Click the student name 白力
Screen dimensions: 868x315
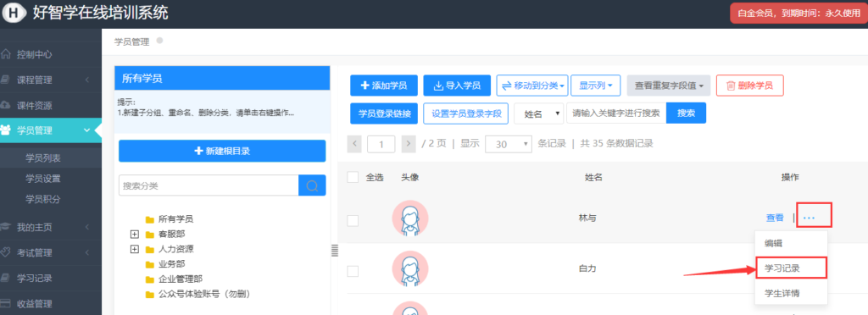click(x=587, y=268)
